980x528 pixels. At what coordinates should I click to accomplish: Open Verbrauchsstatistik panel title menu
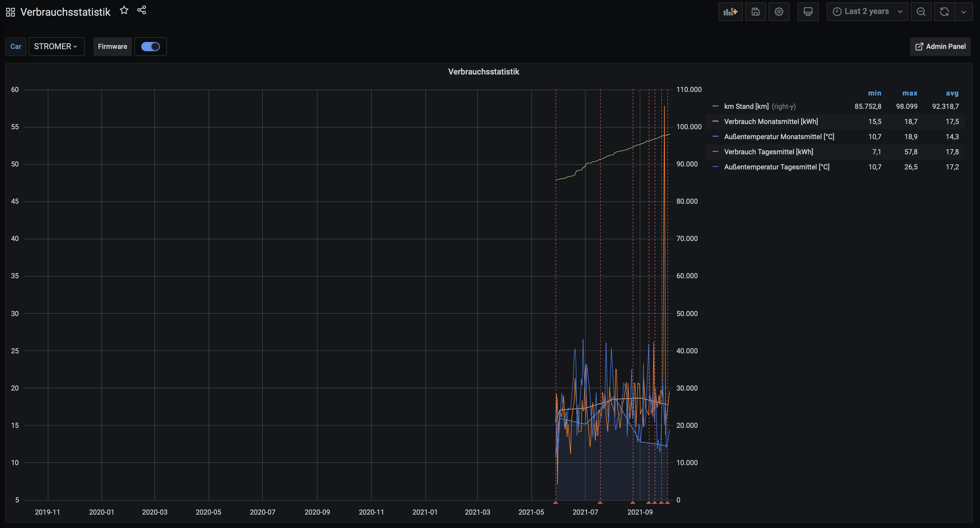(x=483, y=72)
